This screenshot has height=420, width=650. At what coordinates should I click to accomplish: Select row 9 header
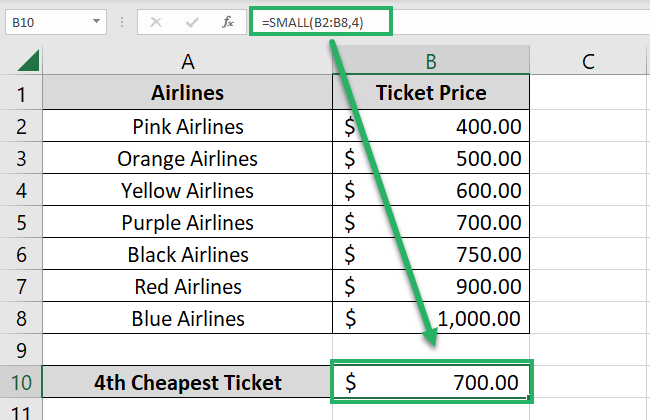coord(21,350)
